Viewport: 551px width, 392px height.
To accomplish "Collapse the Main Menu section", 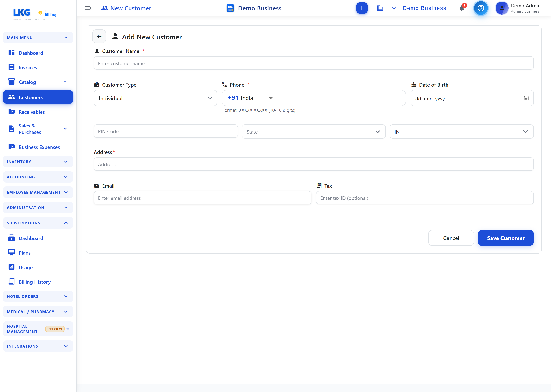I will pos(38,38).
